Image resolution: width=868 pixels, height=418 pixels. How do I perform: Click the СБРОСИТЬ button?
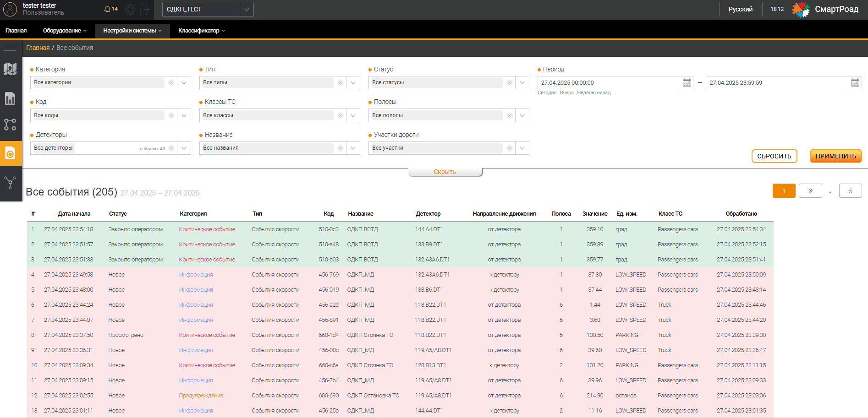point(774,156)
